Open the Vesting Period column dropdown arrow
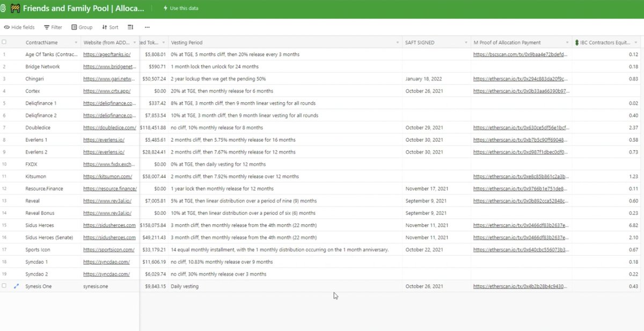This screenshot has width=644, height=331. (x=398, y=42)
